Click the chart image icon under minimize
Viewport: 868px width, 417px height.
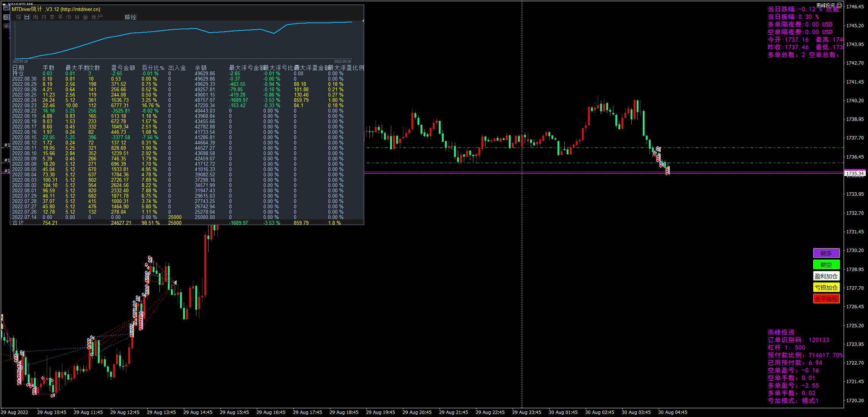[x=6, y=17]
